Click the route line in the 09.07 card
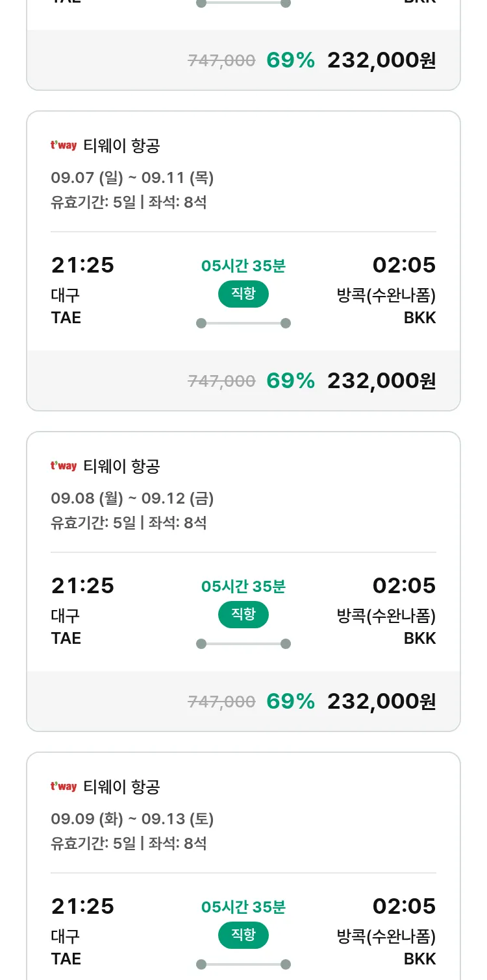Viewport: 487px width, 980px height. point(243,323)
